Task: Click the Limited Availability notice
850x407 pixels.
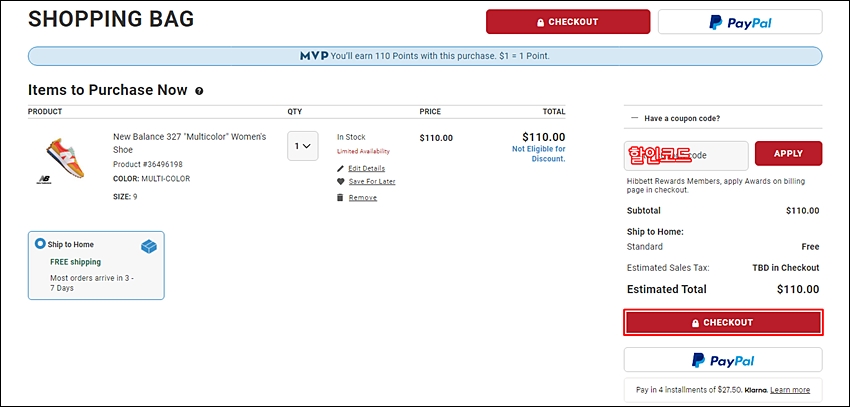Action: 363,151
